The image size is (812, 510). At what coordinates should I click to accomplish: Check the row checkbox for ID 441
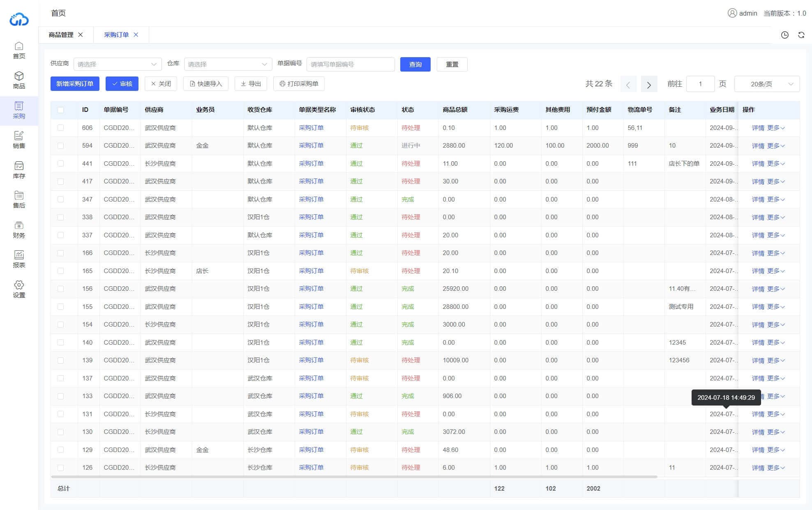(61, 164)
